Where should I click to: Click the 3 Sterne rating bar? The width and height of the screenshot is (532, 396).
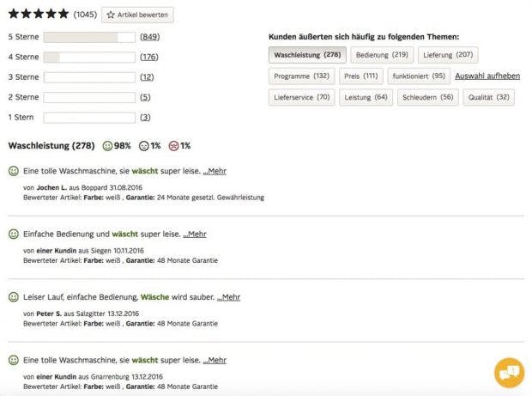(89, 77)
